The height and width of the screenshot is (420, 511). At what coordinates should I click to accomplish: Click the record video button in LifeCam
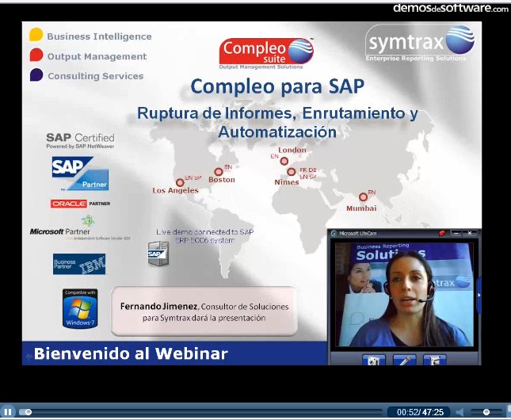435,361
